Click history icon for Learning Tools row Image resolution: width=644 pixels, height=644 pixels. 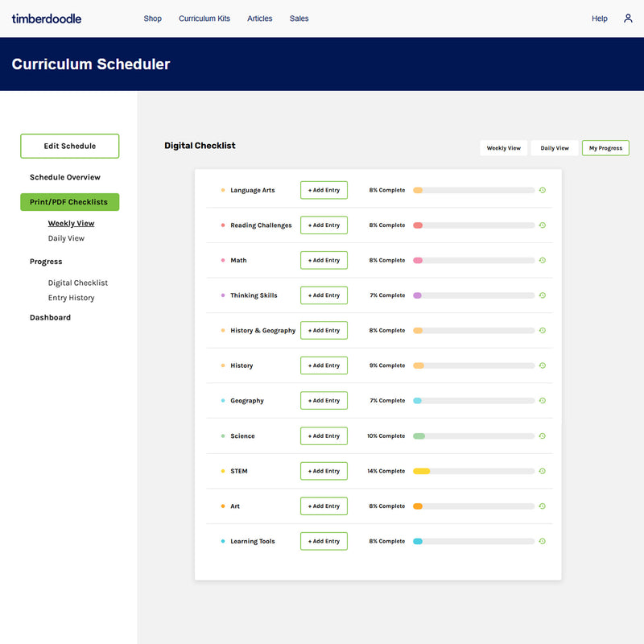543,541
